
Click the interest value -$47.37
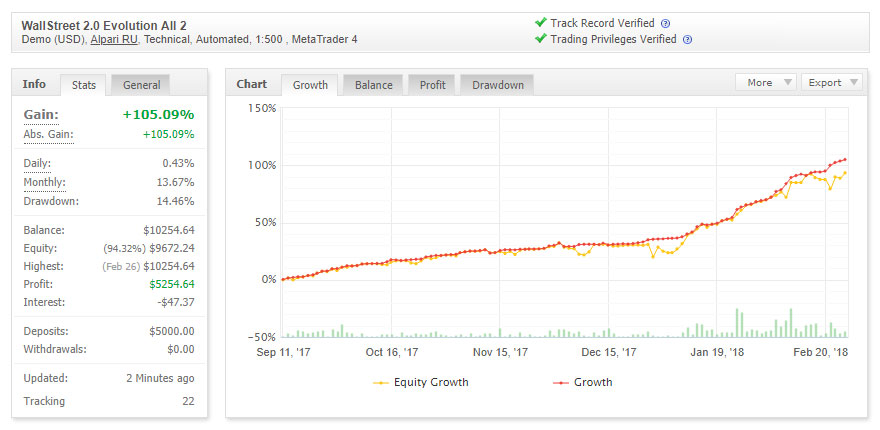pos(176,302)
